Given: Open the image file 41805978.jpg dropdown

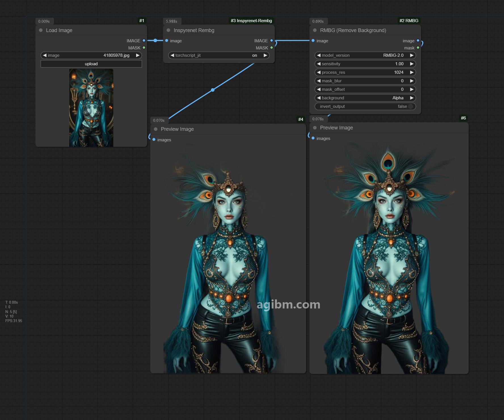Looking at the screenshot, I should coord(91,55).
